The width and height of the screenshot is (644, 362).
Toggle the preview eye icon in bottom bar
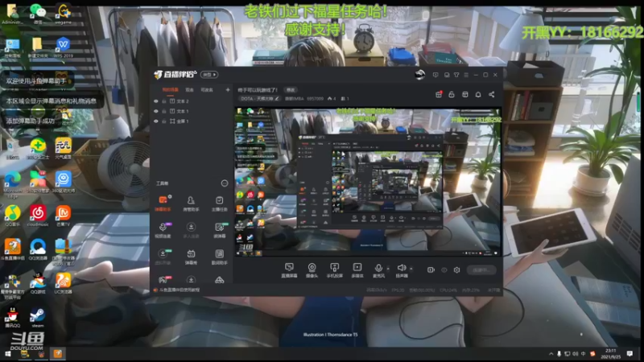coord(444,270)
